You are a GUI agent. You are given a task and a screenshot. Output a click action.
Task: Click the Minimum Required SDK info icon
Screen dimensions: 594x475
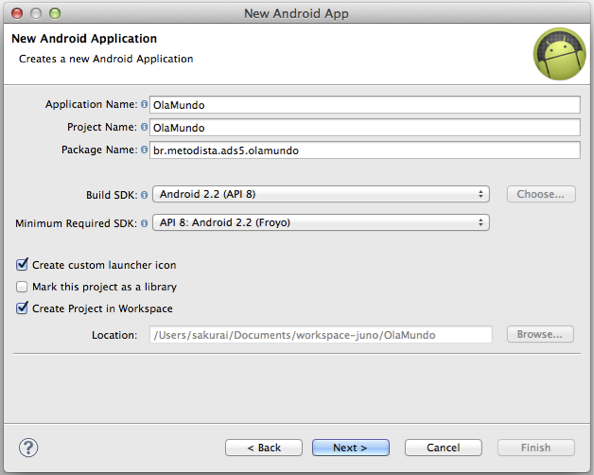[x=144, y=223]
